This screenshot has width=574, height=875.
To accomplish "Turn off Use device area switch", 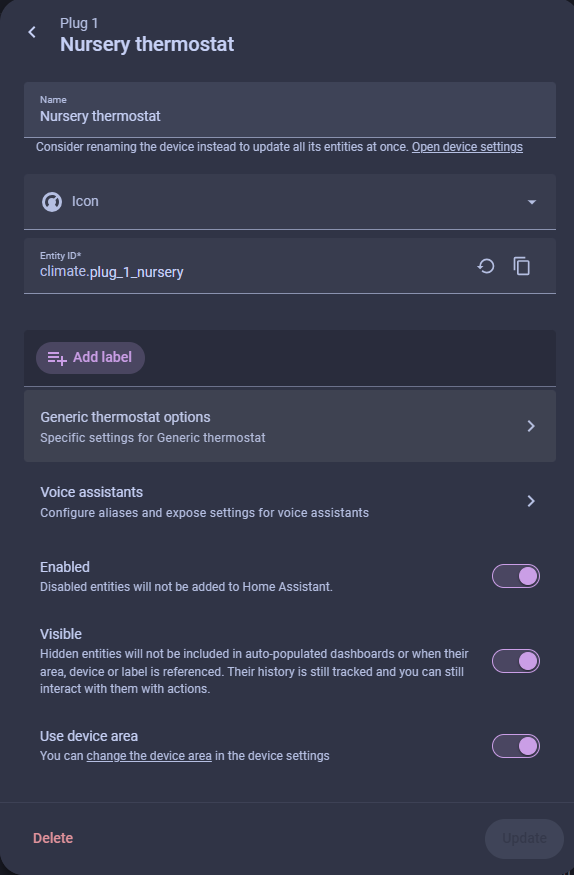I will point(515,746).
